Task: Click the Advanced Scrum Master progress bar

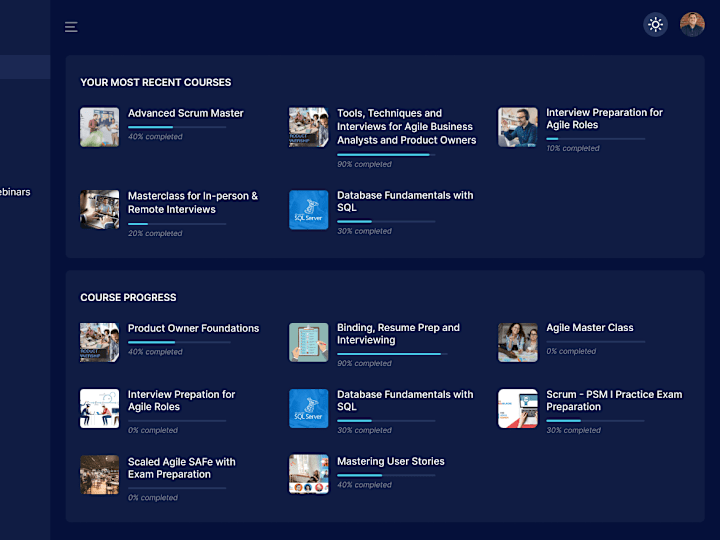Action: click(x=177, y=127)
